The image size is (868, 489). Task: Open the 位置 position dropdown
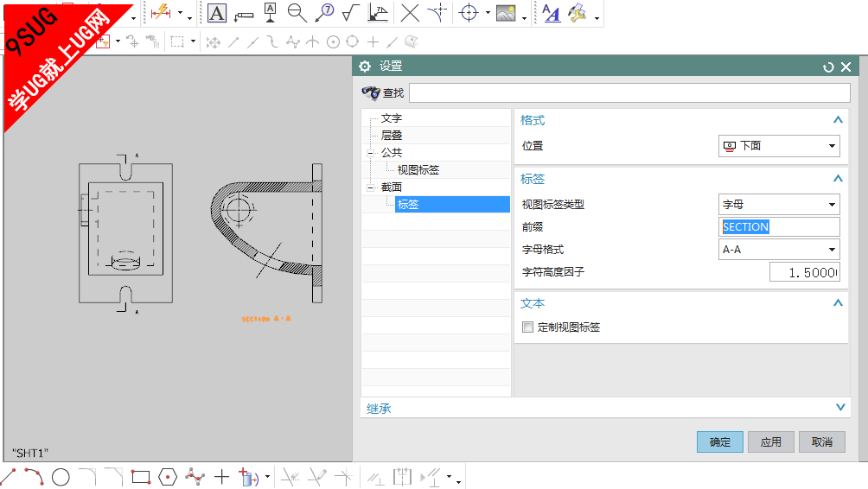[x=779, y=146]
